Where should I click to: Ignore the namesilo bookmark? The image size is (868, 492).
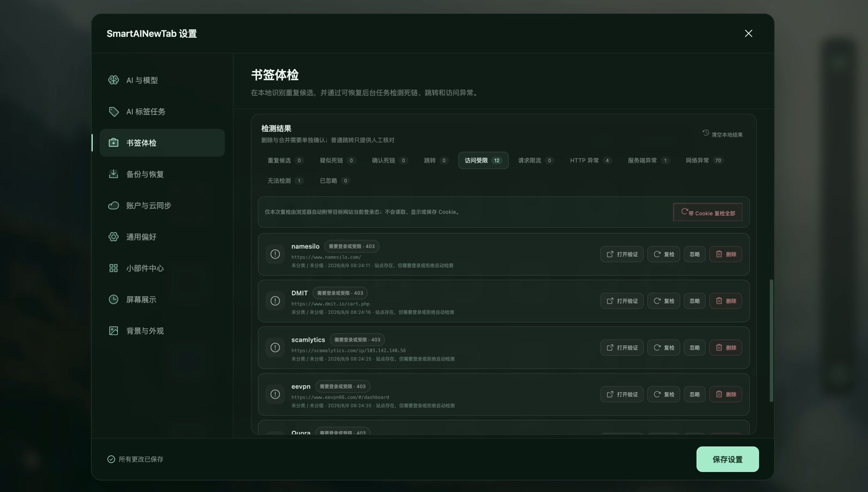(x=694, y=254)
